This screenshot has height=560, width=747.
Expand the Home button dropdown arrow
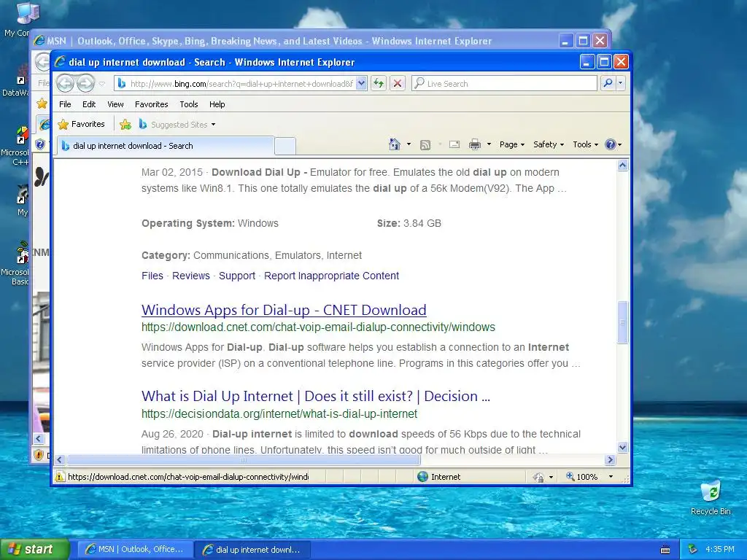(x=409, y=144)
